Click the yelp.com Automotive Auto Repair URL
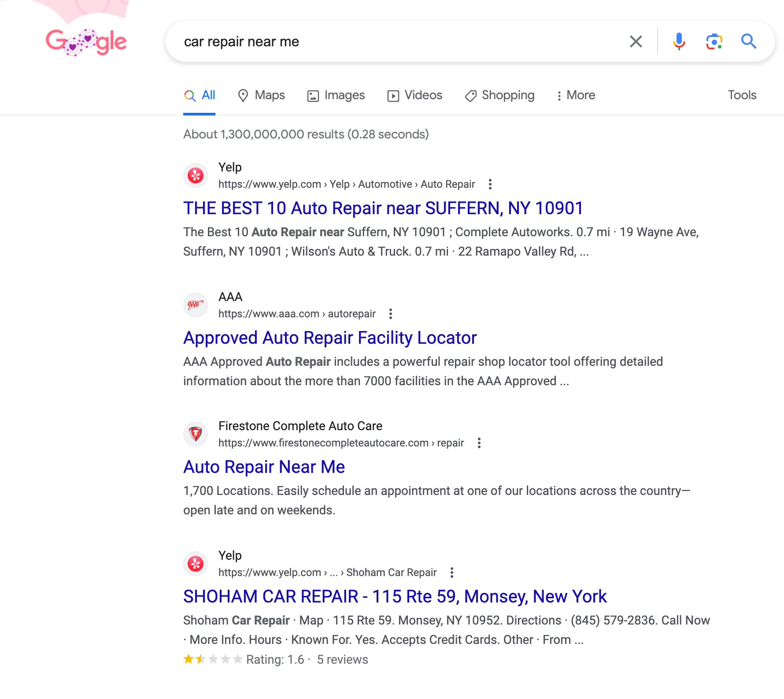The width and height of the screenshot is (784, 699). click(x=347, y=184)
